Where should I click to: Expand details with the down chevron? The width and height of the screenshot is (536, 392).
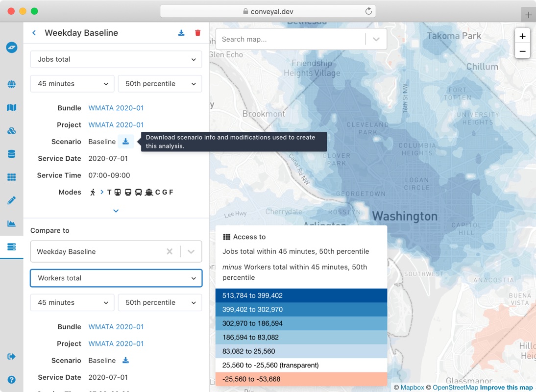click(116, 211)
